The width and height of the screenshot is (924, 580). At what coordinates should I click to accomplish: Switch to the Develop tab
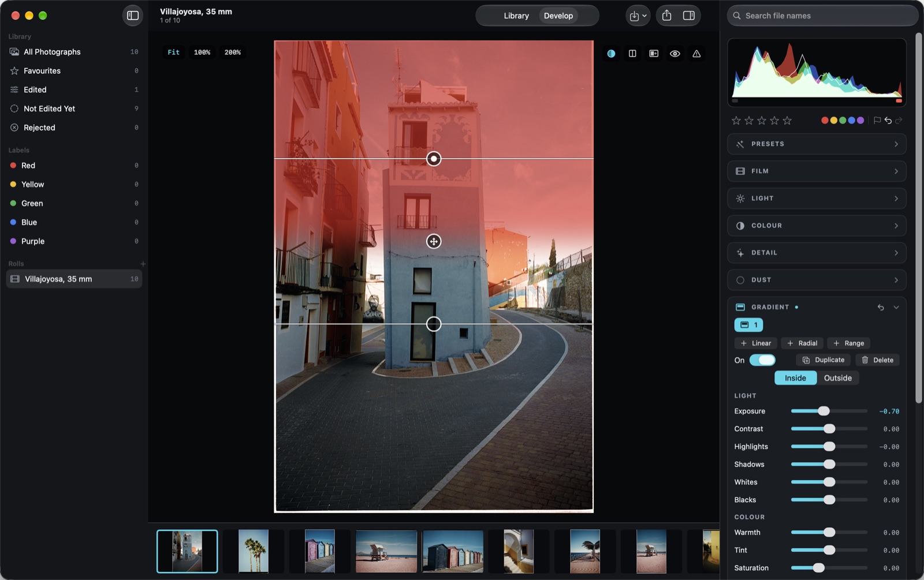pos(558,16)
